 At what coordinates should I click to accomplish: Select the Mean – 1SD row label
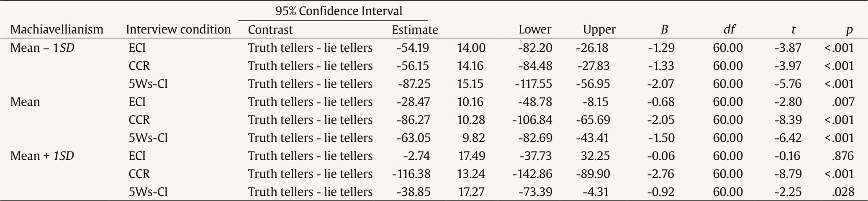point(42,48)
